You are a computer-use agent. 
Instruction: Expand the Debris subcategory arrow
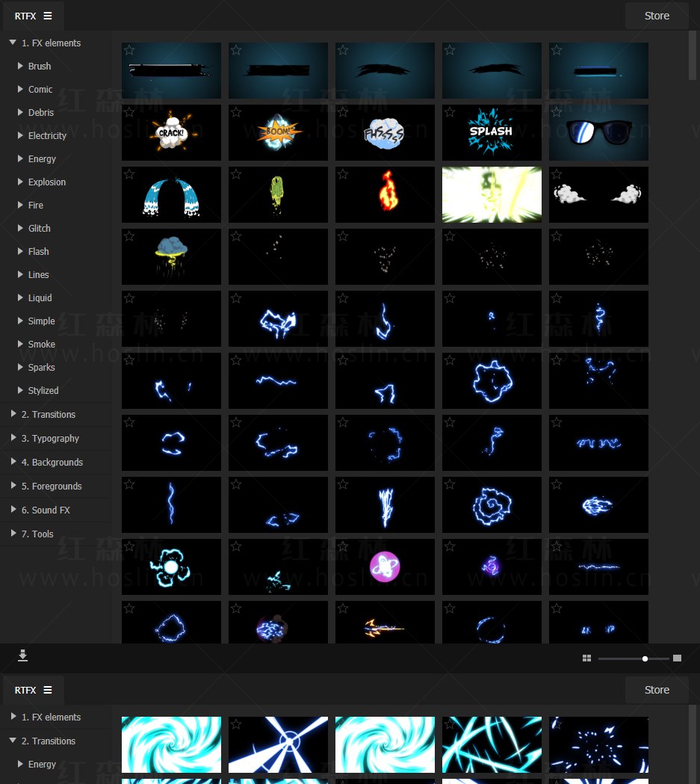point(20,113)
